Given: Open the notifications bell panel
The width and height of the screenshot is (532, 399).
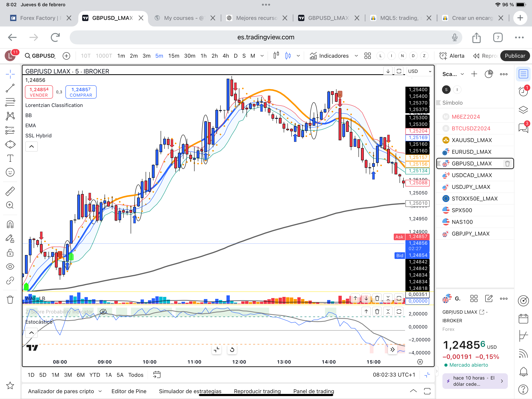Looking at the screenshot, I should (x=523, y=371).
